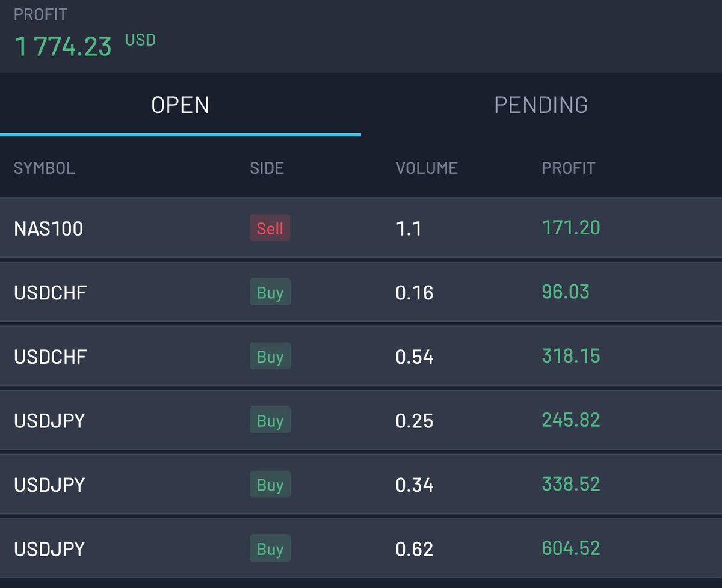Open the USDJPY position with volume 0.34
The image size is (722, 588).
tap(361, 485)
